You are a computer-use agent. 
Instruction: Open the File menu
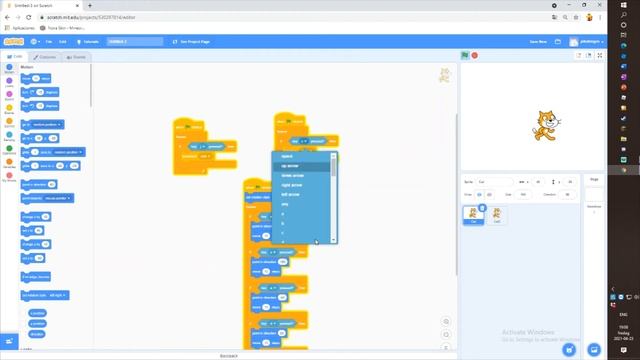(x=49, y=42)
